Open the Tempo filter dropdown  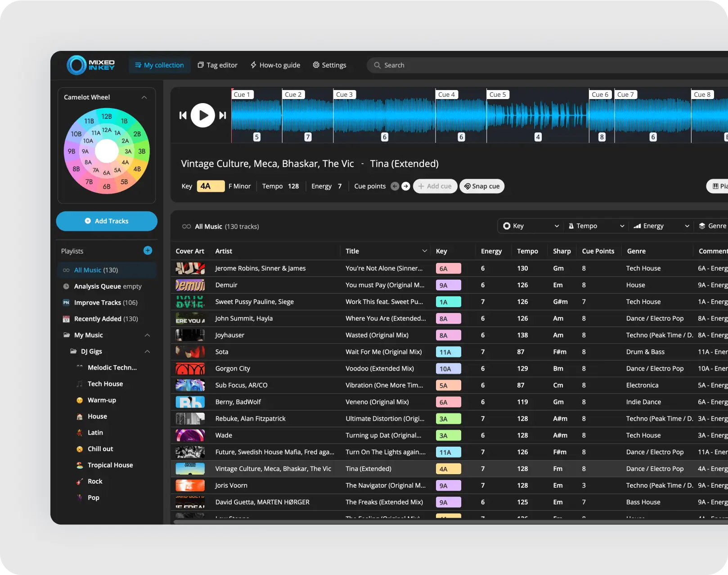(x=596, y=226)
